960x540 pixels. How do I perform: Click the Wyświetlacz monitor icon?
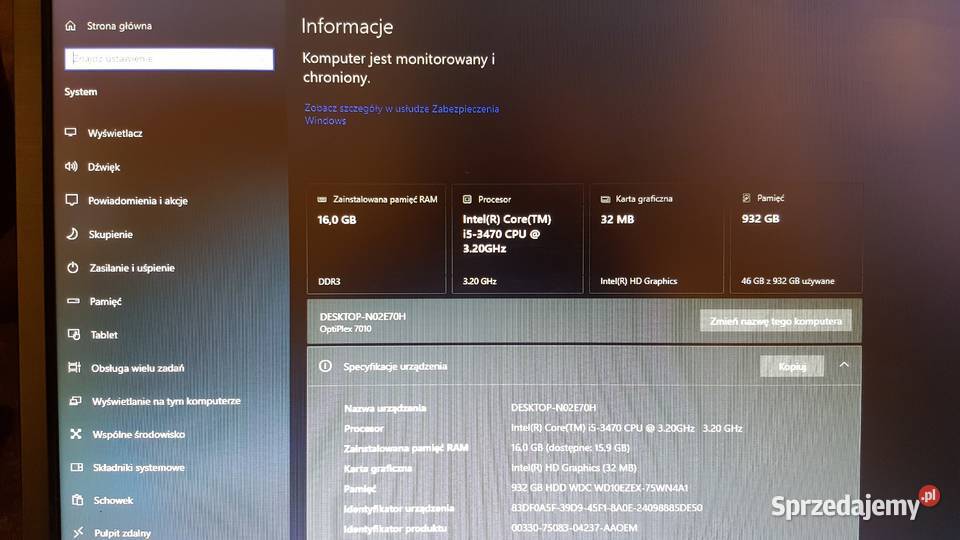tap(71, 132)
